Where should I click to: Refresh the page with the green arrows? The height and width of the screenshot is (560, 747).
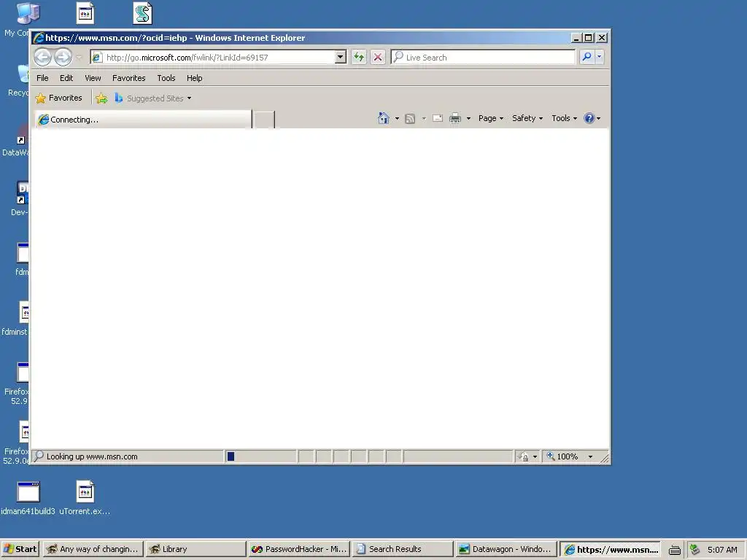click(x=359, y=58)
